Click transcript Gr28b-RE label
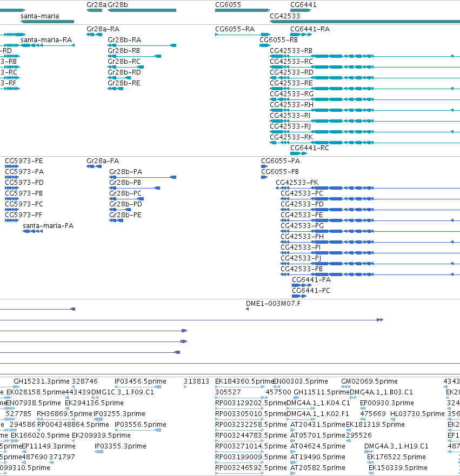 tap(124, 83)
